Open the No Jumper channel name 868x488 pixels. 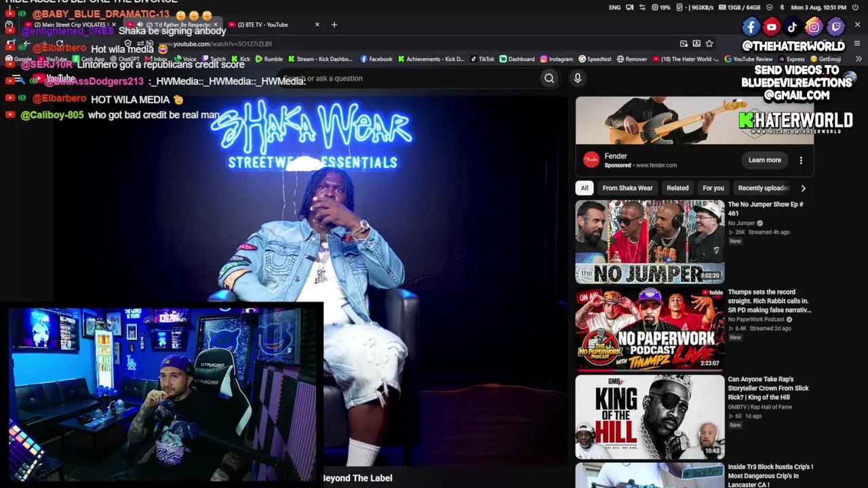(x=741, y=223)
